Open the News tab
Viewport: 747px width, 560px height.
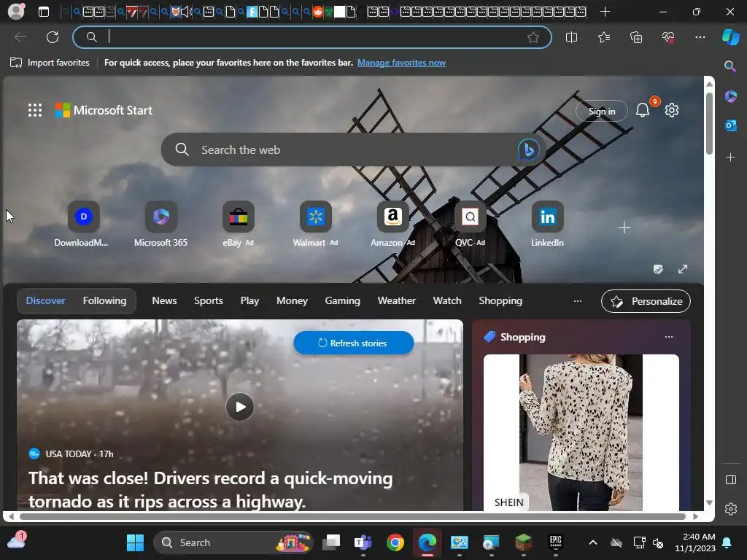pyautogui.click(x=164, y=301)
